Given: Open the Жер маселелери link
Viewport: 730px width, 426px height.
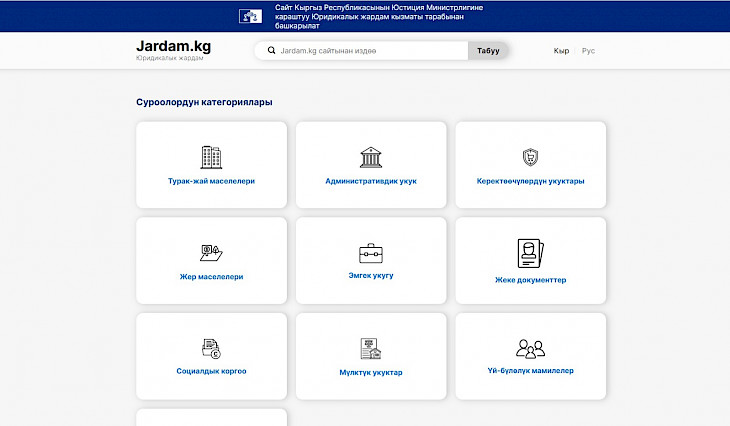Looking at the screenshot, I should coord(211,277).
